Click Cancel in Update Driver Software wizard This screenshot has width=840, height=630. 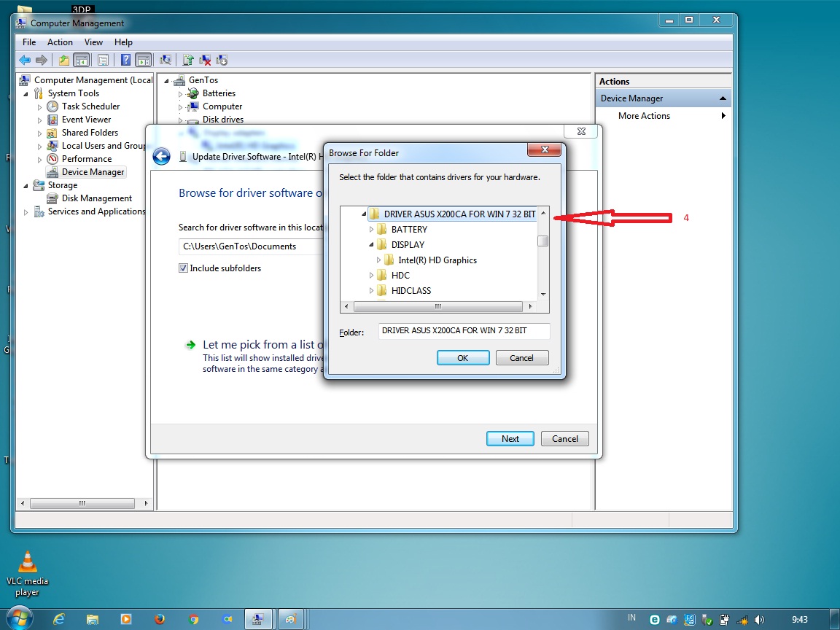click(564, 439)
